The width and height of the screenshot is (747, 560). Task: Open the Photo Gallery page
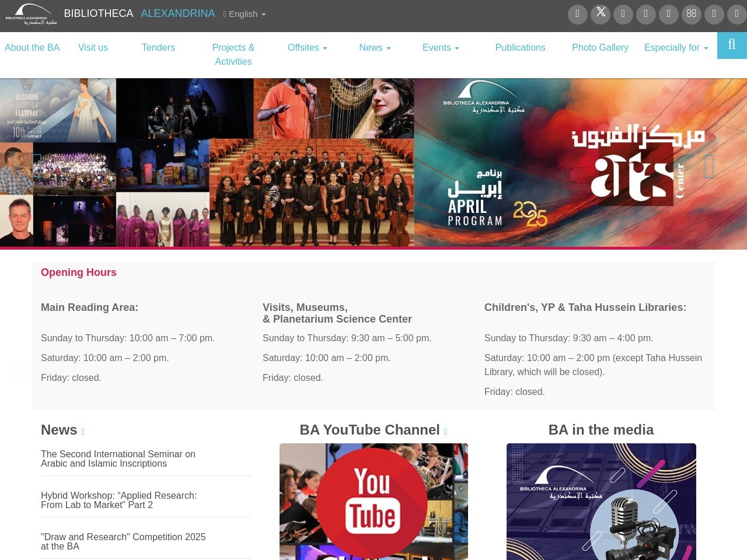click(600, 48)
